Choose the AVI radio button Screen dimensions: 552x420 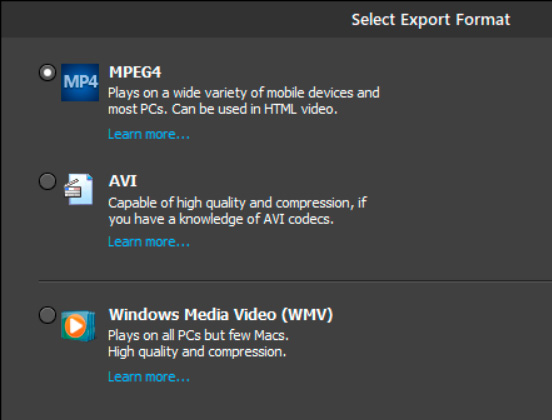(x=47, y=181)
